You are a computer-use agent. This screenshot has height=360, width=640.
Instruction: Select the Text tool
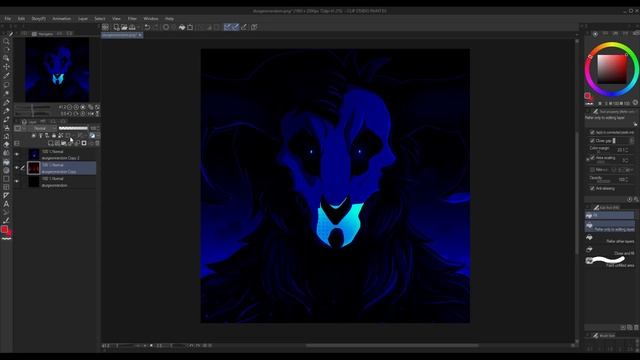tap(6, 204)
